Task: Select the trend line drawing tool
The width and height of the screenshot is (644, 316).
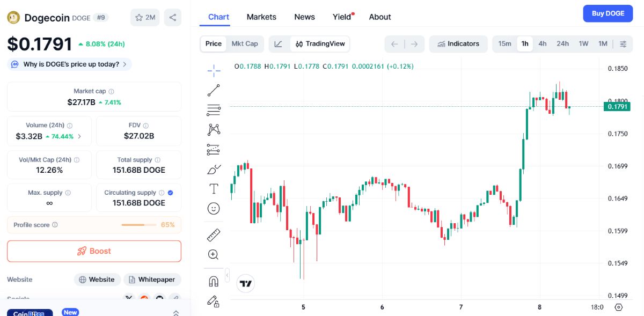Action: (214, 90)
